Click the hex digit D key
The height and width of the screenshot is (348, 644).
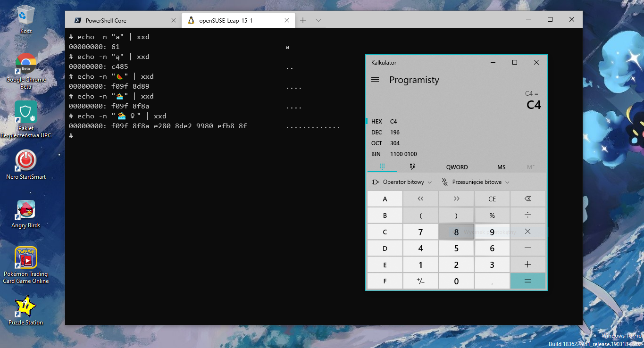tap(385, 248)
